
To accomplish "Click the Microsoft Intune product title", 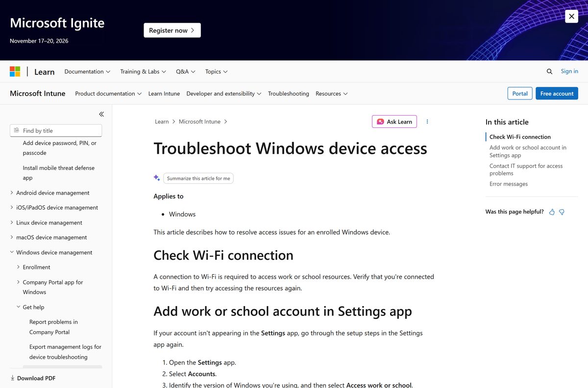I will pyautogui.click(x=38, y=94).
